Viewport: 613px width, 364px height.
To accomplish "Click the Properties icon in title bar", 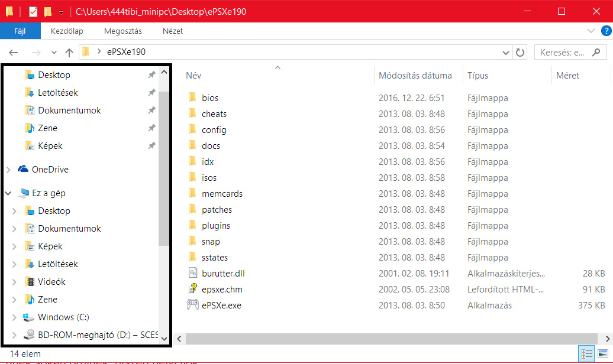I will [33, 12].
